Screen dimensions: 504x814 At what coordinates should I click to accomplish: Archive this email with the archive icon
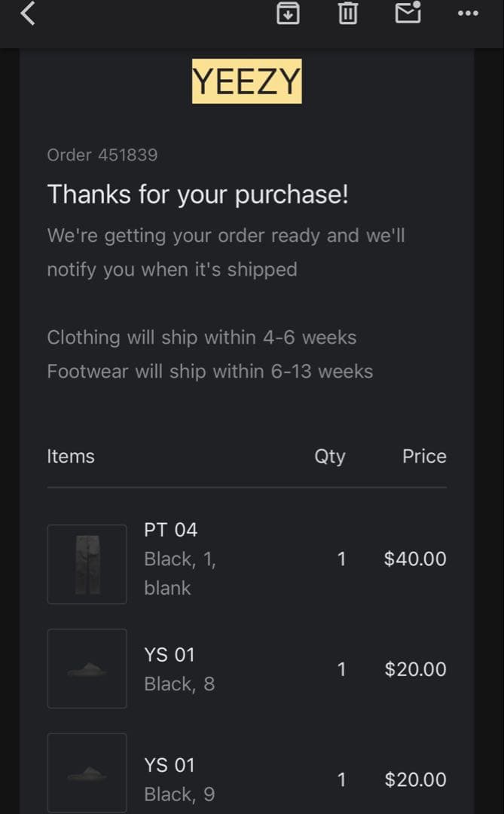pyautogui.click(x=288, y=13)
